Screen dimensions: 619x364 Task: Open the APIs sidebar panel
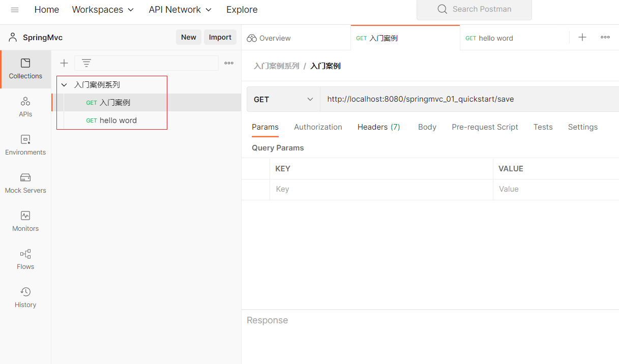point(25,107)
